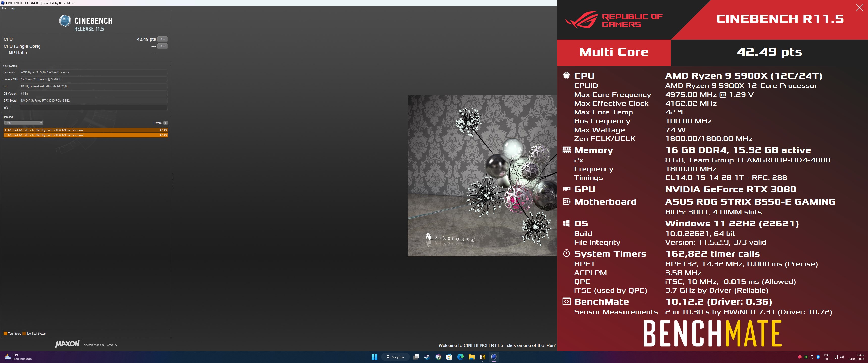This screenshot has height=363, width=868.
Task: Select ranking entry 2 for Ryzen 9 5900X
Action: point(86,135)
